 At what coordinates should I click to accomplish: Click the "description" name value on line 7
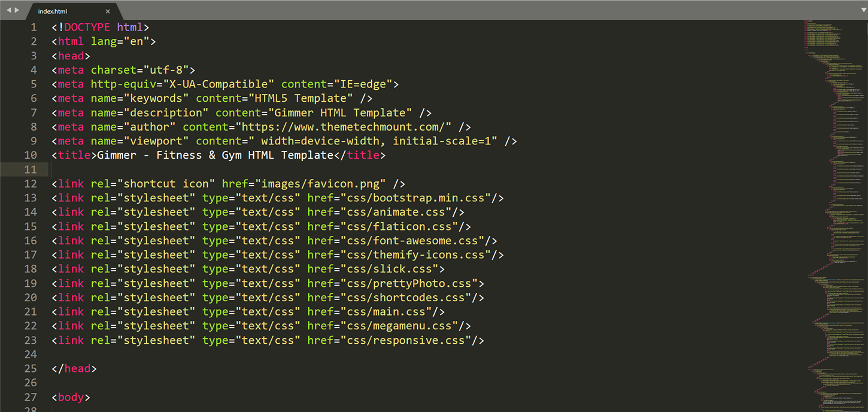pyautogui.click(x=166, y=113)
